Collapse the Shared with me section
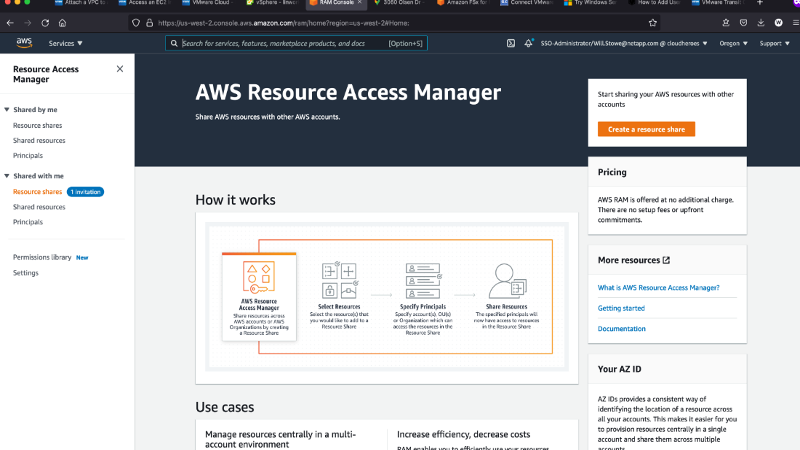Image resolution: width=800 pixels, height=450 pixels. 7,176
